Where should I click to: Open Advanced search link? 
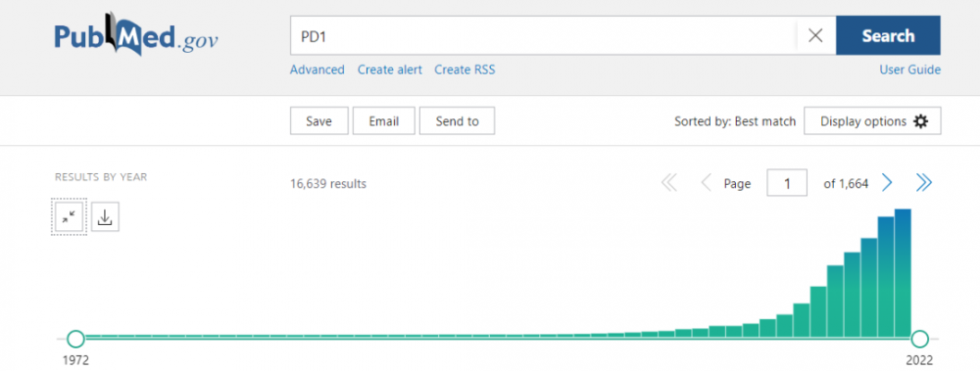point(317,70)
